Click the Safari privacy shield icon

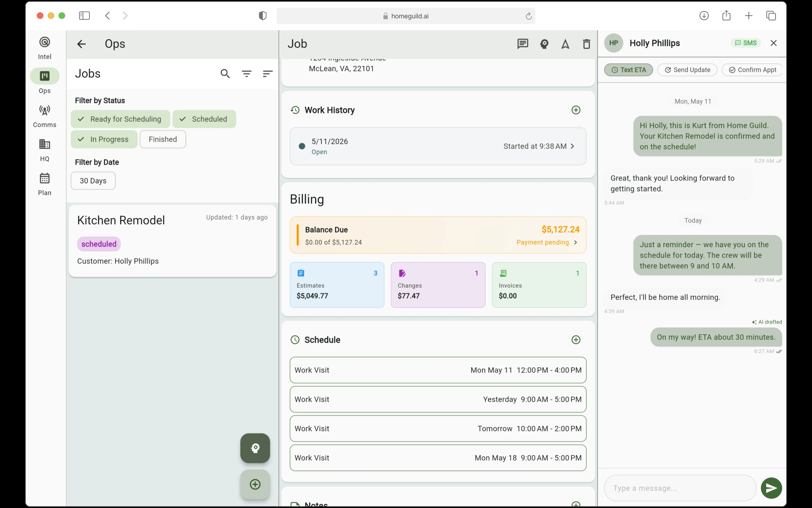click(263, 16)
